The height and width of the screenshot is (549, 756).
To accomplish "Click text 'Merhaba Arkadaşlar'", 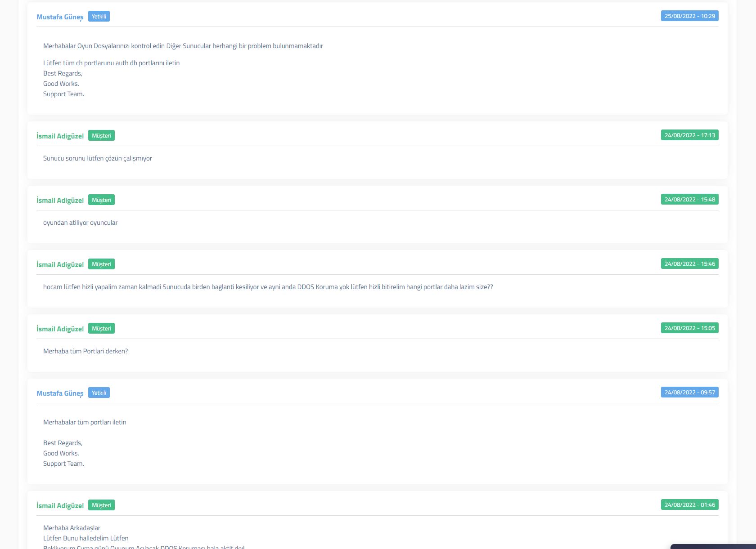I will pyautogui.click(x=72, y=528).
